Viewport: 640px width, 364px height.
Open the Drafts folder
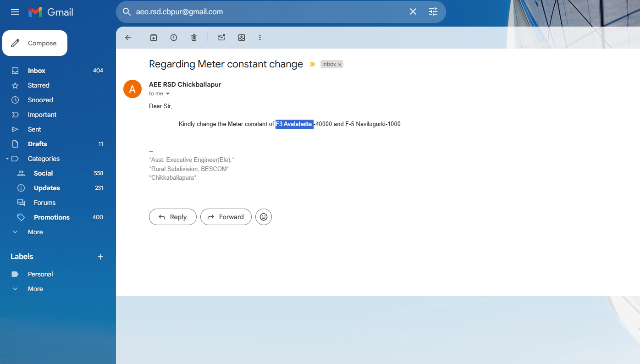click(x=37, y=144)
